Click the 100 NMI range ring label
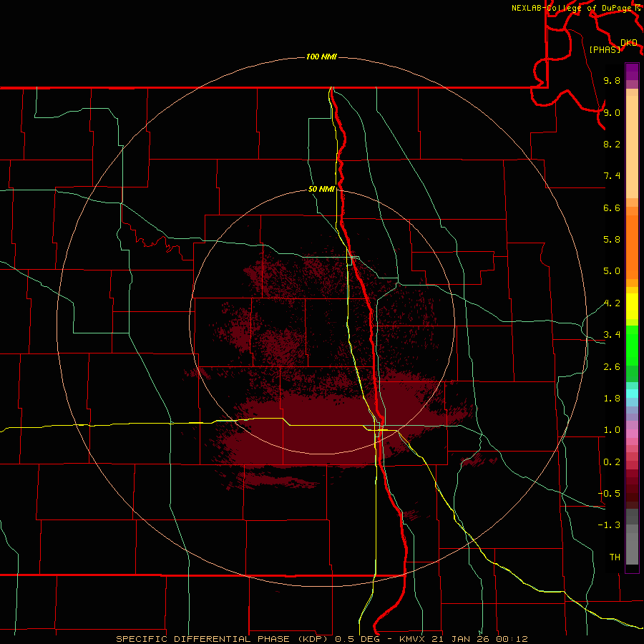The width and height of the screenshot is (644, 644). click(321, 57)
